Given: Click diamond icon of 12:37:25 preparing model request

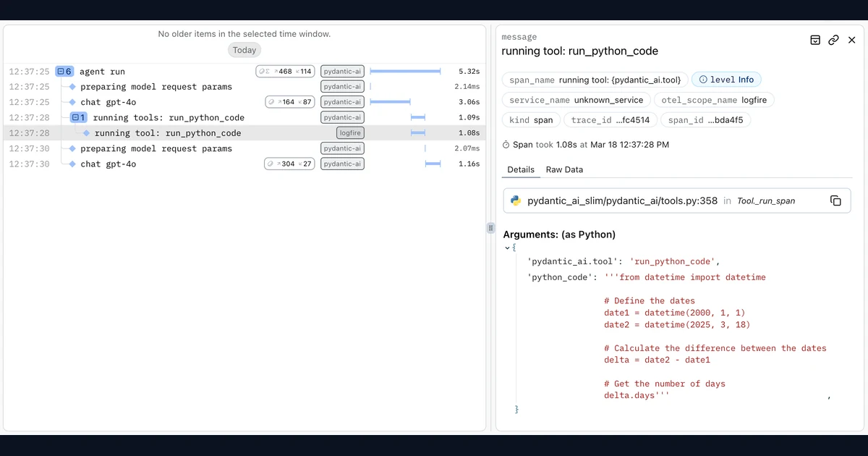Looking at the screenshot, I should (x=72, y=87).
